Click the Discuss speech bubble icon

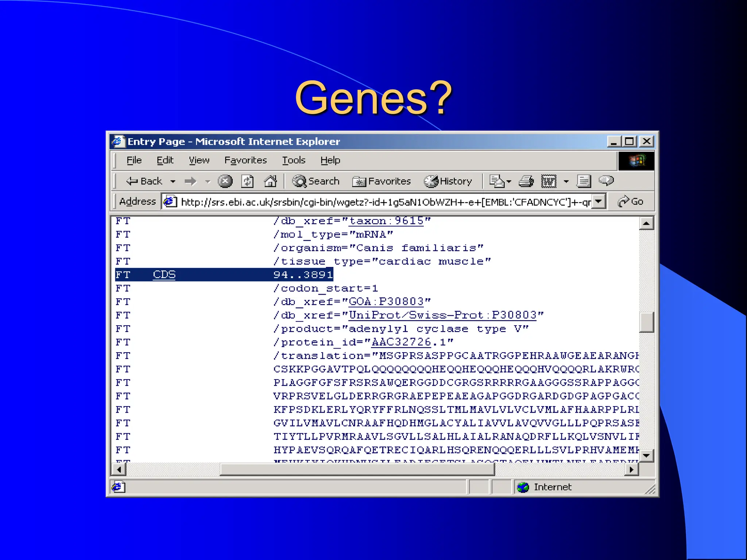[x=606, y=180]
